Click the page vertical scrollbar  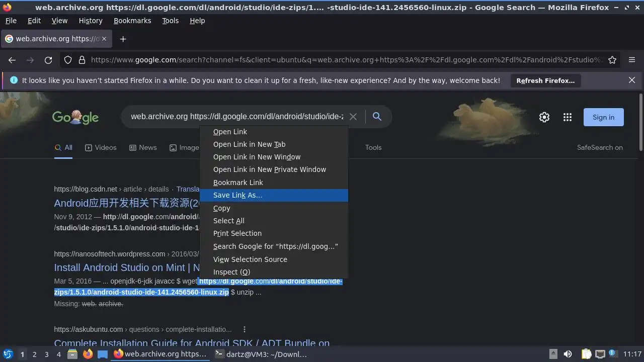[x=640, y=122]
